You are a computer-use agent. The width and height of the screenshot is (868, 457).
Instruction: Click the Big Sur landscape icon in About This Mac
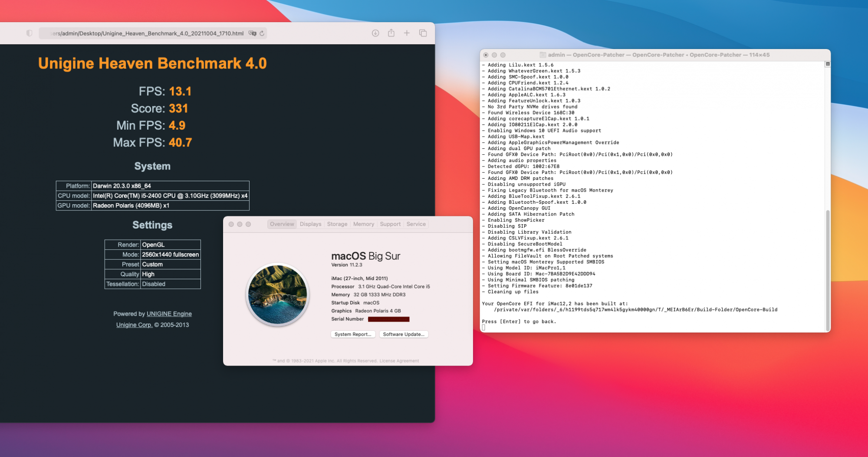[278, 294]
